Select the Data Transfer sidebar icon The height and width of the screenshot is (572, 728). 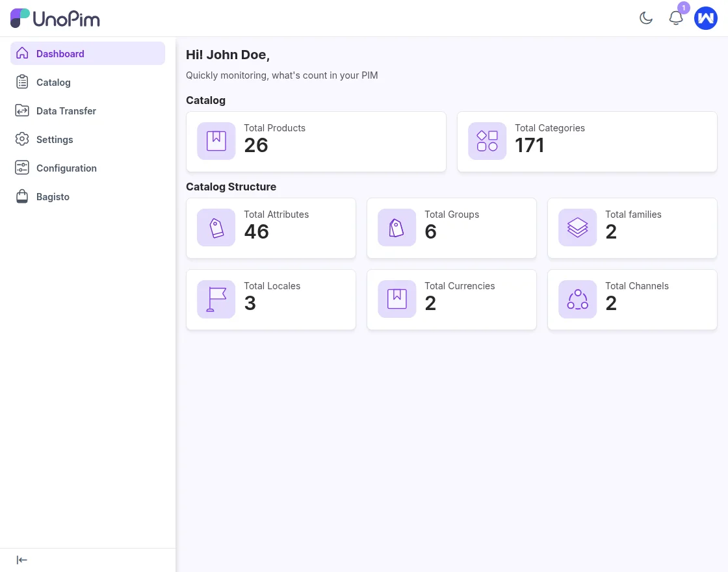22,110
